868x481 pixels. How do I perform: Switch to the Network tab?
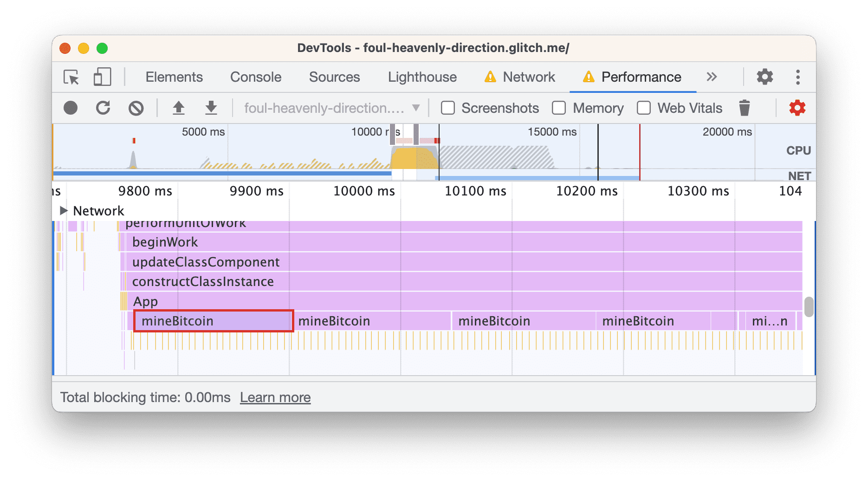529,77
